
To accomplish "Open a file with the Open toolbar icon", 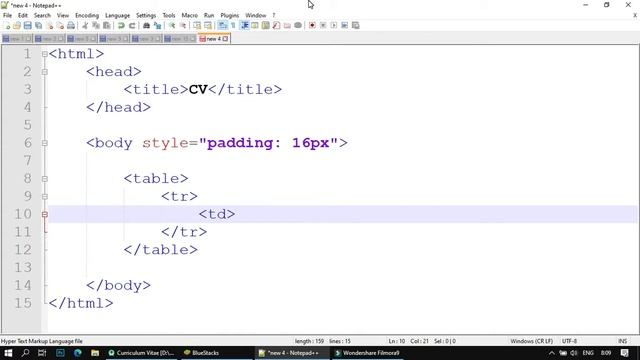I will point(17,25).
